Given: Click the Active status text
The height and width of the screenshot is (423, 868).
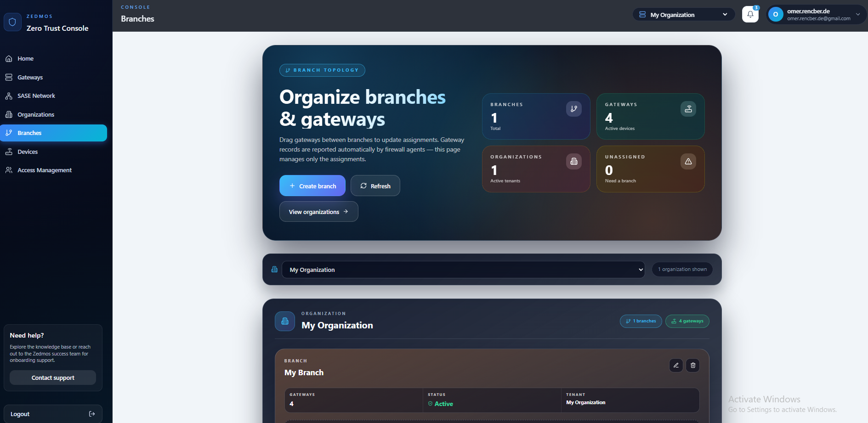Looking at the screenshot, I should coord(444,404).
